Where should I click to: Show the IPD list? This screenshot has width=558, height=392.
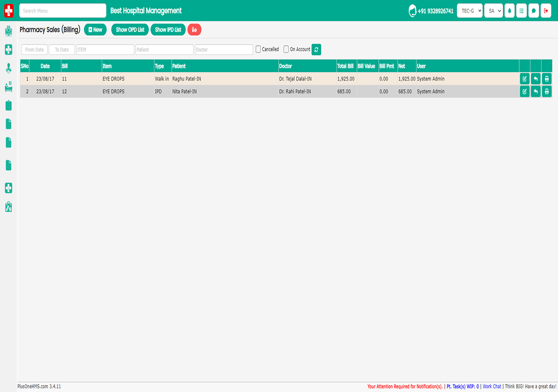168,30
